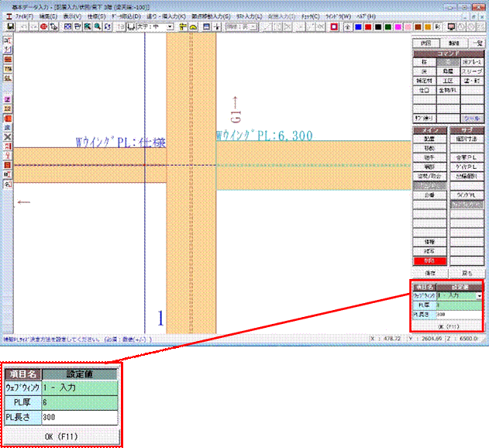Click the PL厚 value field in right panel
The height and width of the screenshot is (448, 489).
pos(459,305)
